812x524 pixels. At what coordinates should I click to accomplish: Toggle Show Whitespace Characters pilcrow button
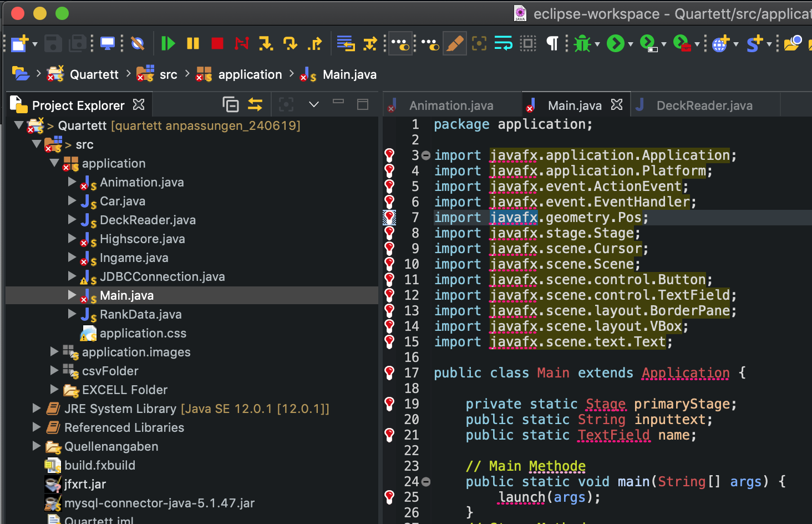pyautogui.click(x=552, y=43)
